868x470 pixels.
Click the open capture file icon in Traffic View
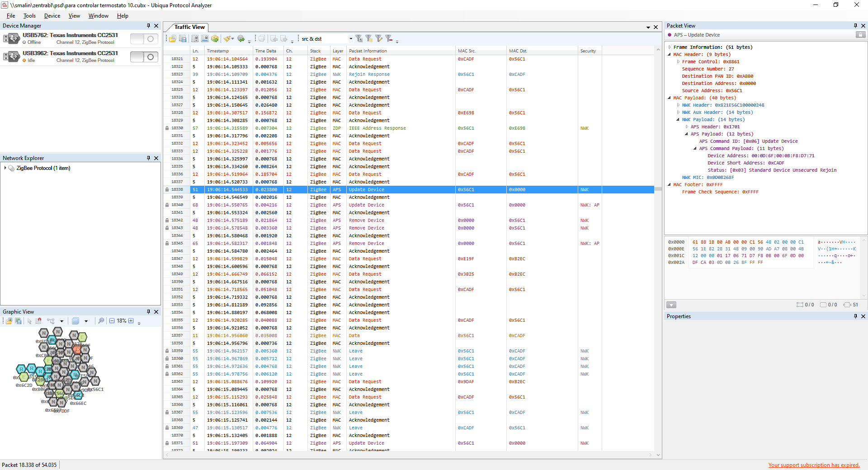(172, 39)
